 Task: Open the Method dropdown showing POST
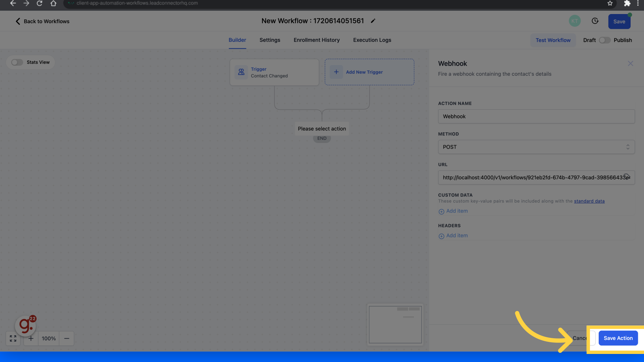536,147
